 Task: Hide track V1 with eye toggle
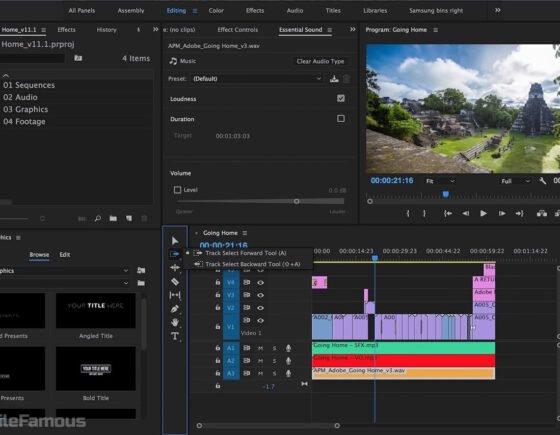pyautogui.click(x=260, y=320)
